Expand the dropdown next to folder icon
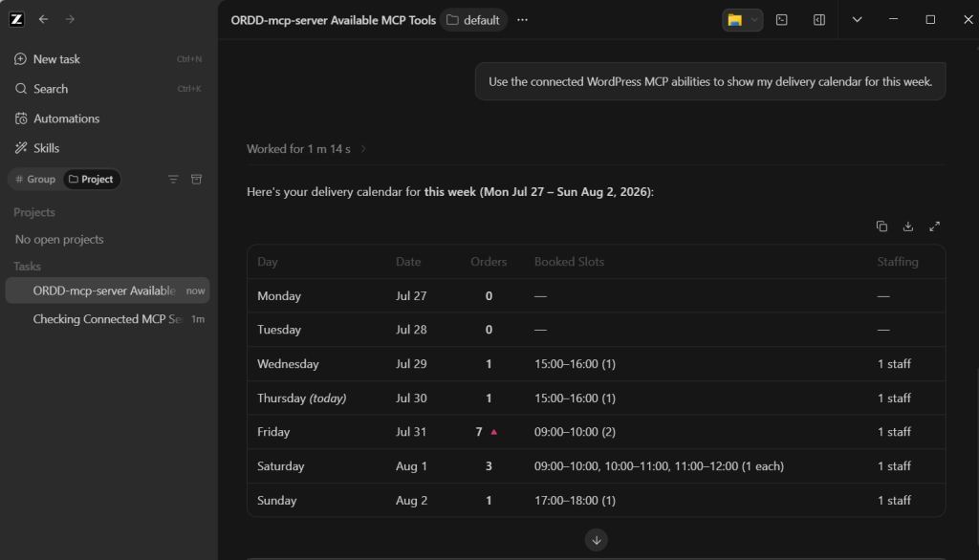The width and height of the screenshot is (979, 560). coord(754,20)
